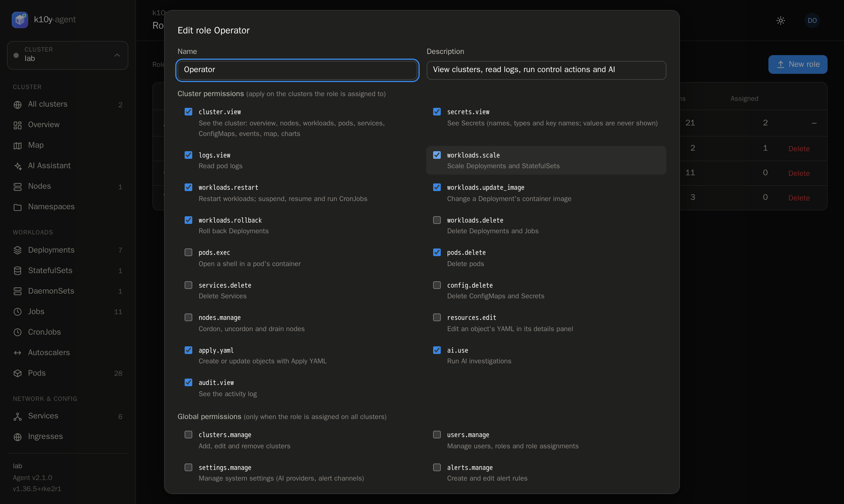Click the Services network icon
The height and width of the screenshot is (504, 844).
click(x=18, y=416)
